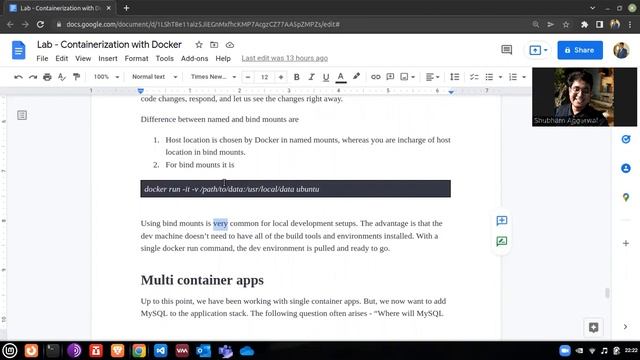Screen dimensions: 640x360
Task: Open line and paragraph spacing
Action: [x=454, y=77]
